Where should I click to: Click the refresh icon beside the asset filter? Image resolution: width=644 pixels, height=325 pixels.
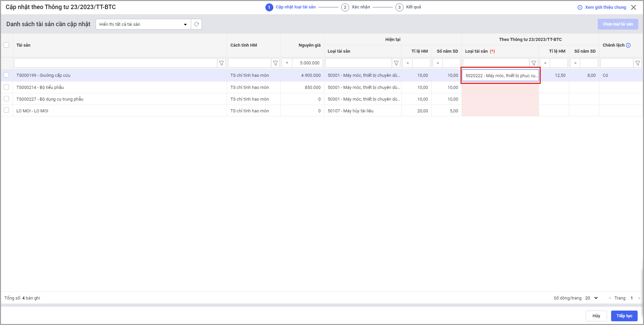197,24
